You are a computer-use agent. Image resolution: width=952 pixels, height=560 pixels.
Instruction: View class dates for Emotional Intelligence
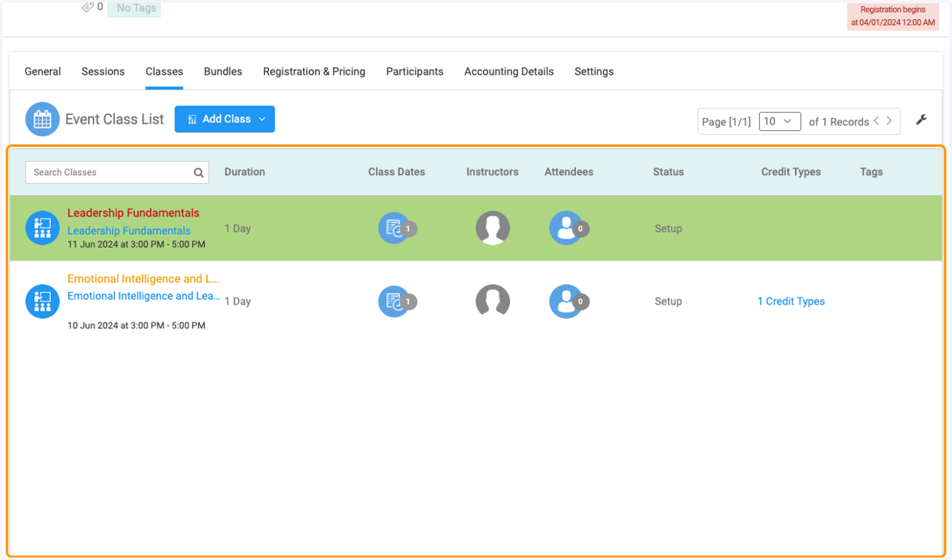397,301
